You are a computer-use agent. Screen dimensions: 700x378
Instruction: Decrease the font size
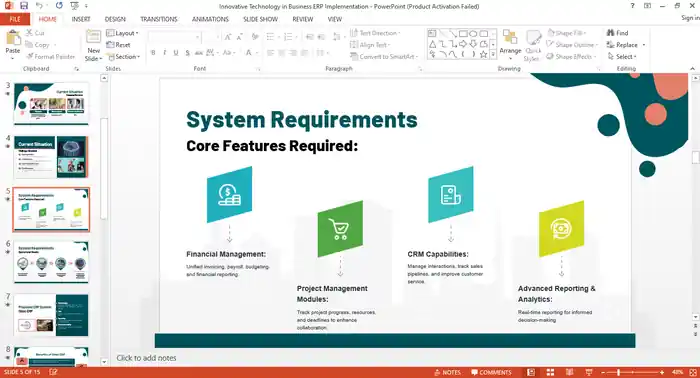(x=240, y=37)
